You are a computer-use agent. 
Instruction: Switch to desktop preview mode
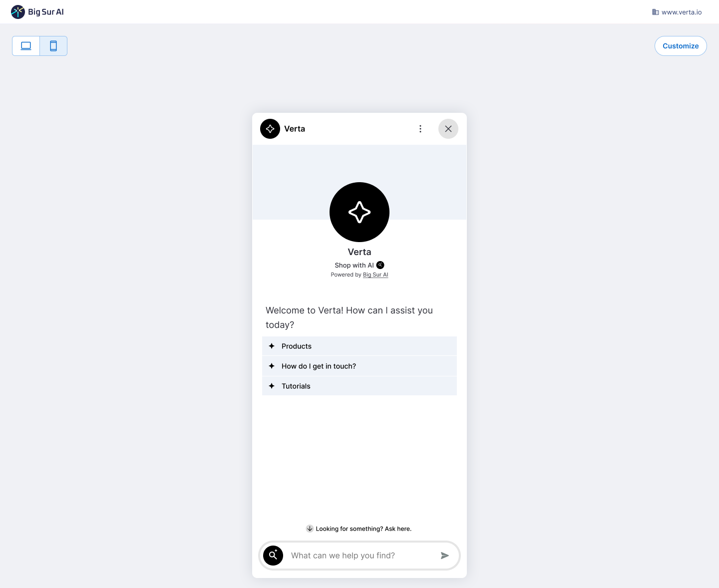click(26, 46)
